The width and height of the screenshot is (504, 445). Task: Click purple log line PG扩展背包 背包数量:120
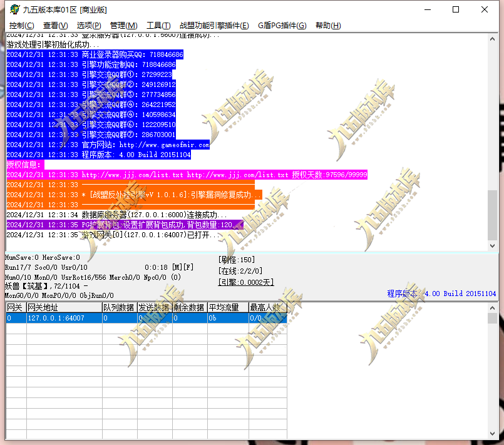click(125, 225)
